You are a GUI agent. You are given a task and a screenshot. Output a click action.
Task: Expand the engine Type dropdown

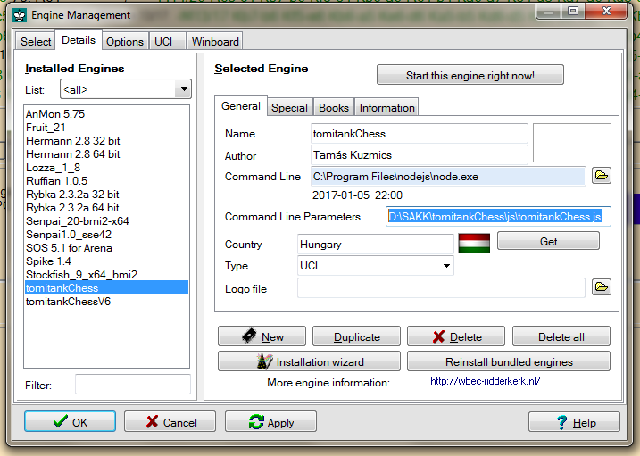click(447, 266)
